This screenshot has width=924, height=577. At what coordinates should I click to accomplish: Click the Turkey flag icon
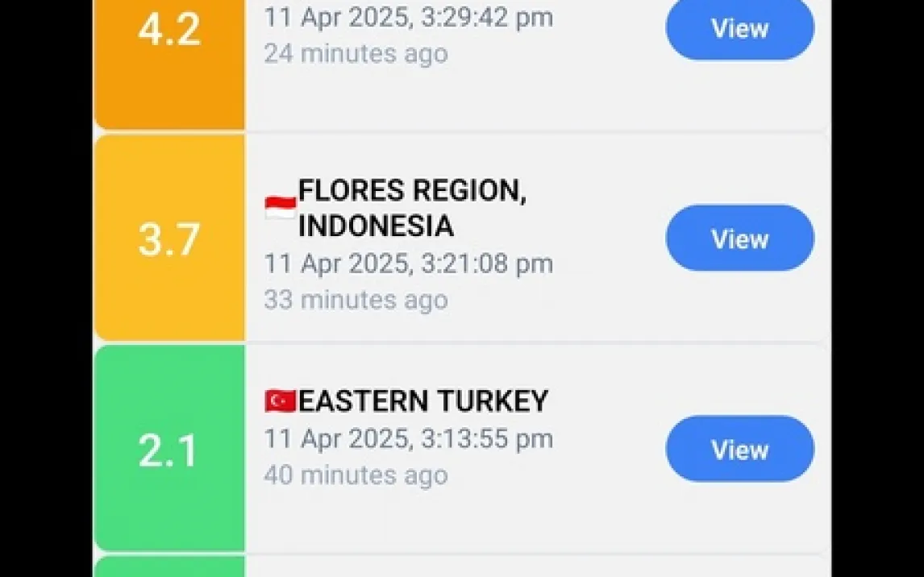[280, 401]
